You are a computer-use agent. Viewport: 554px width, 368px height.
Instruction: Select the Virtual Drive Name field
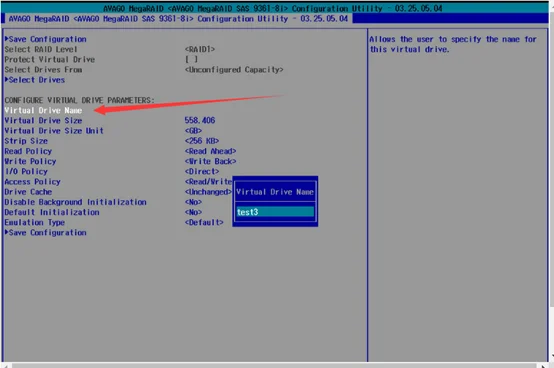43,111
